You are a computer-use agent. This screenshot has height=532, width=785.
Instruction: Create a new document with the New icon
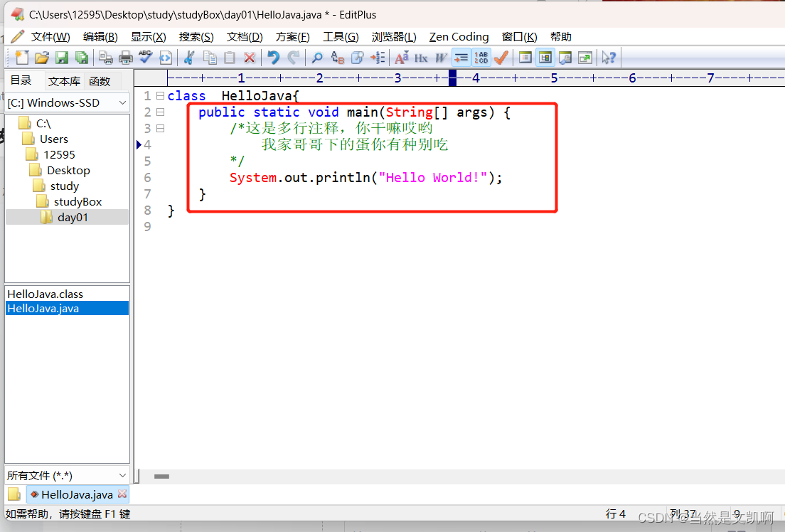click(x=21, y=58)
